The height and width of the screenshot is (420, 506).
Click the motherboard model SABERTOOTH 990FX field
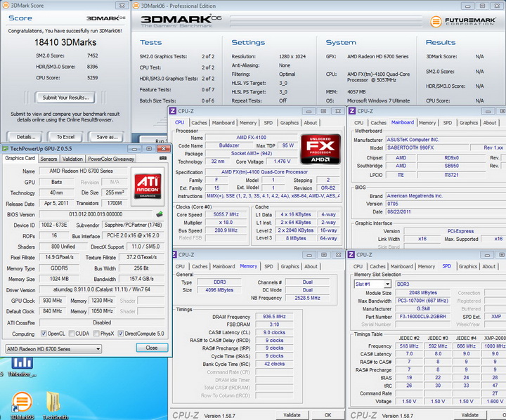(x=427, y=147)
